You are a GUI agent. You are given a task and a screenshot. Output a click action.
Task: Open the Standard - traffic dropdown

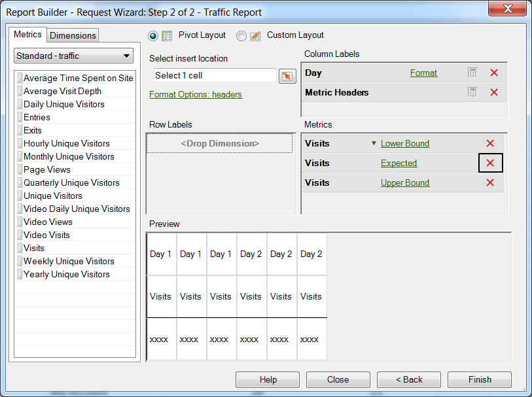[x=74, y=56]
